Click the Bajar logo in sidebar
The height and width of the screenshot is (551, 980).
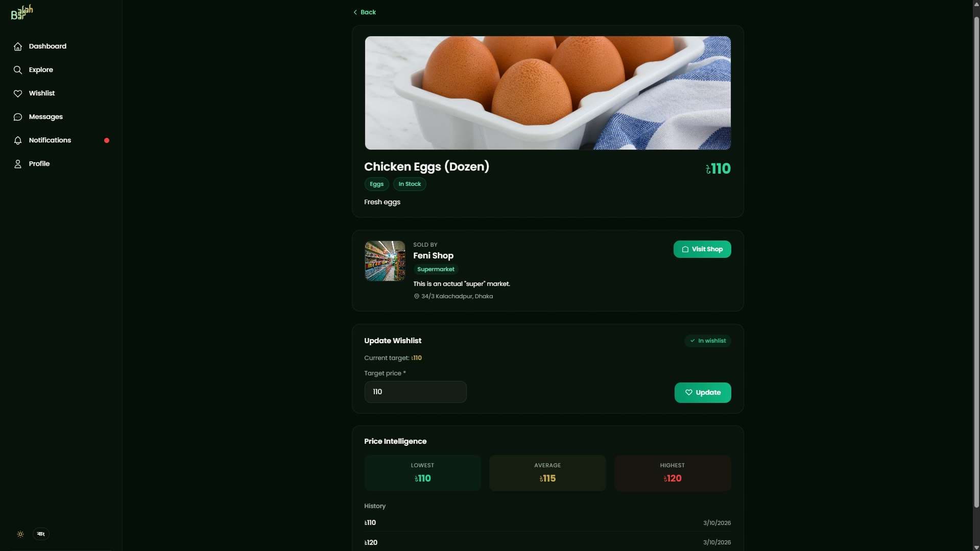tap(22, 12)
